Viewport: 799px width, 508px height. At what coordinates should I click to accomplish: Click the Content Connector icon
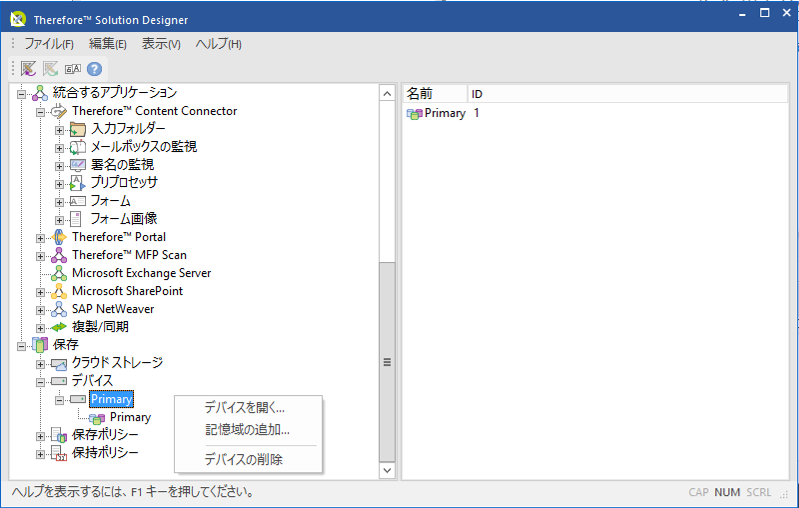click(59, 111)
